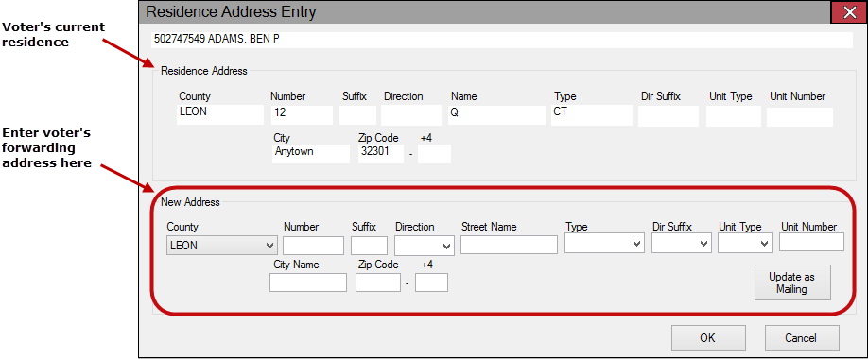Expand the New Address Dir Suffix dropdown
The height and width of the screenshot is (359, 868).
pyautogui.click(x=682, y=243)
